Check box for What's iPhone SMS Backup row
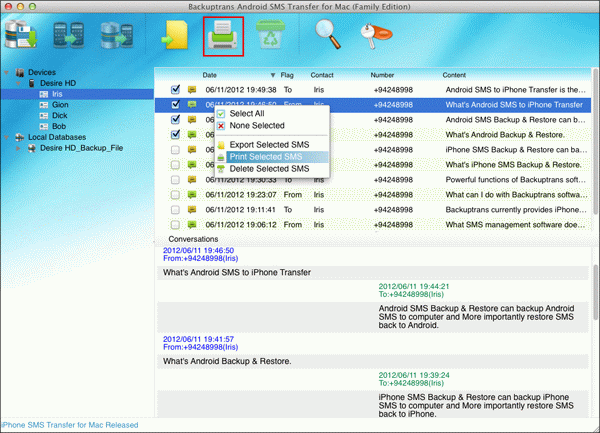 [x=175, y=164]
